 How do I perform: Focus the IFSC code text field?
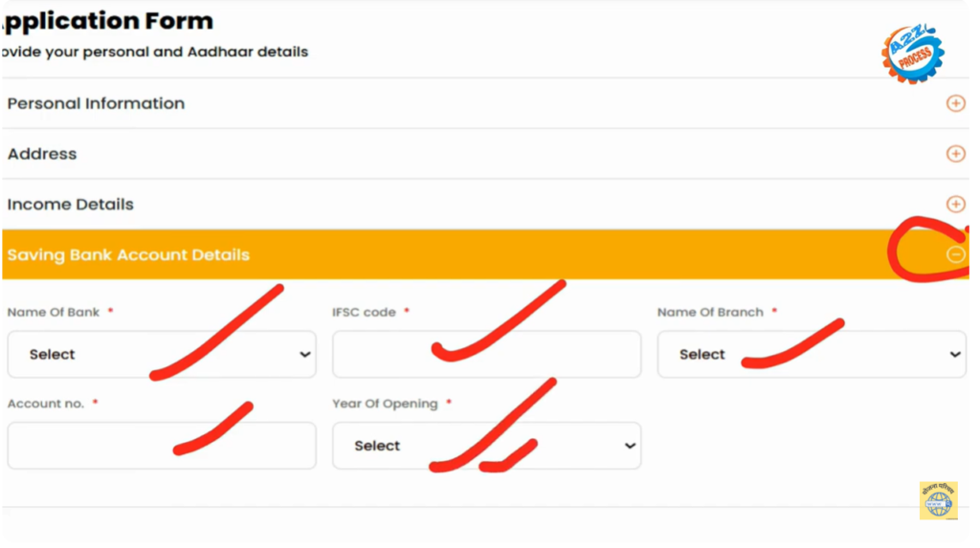(x=486, y=355)
